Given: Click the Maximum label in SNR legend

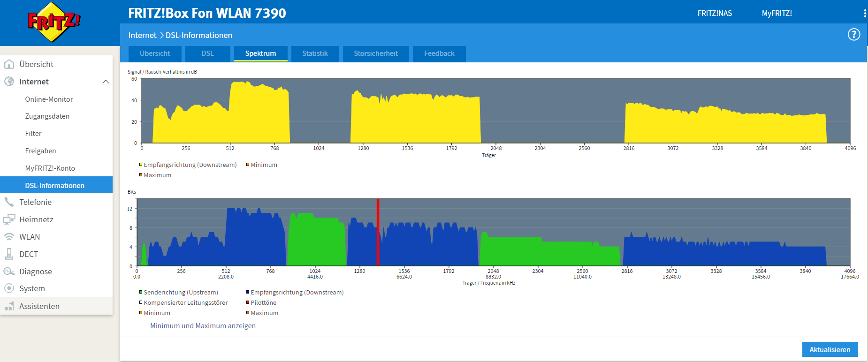Looking at the screenshot, I should pyautogui.click(x=158, y=175).
